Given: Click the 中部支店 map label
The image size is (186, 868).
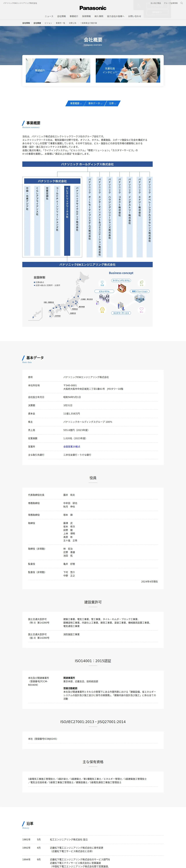Looking at the screenshot, I should point(75,309).
